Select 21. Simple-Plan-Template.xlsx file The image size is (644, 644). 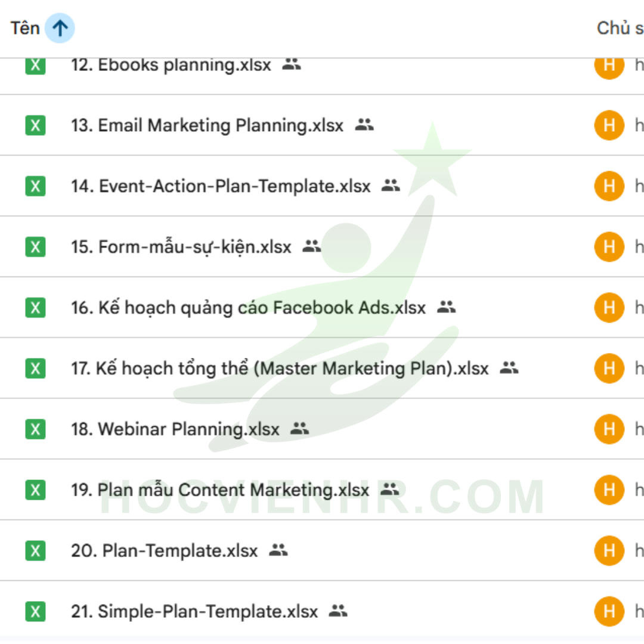pos(194,612)
